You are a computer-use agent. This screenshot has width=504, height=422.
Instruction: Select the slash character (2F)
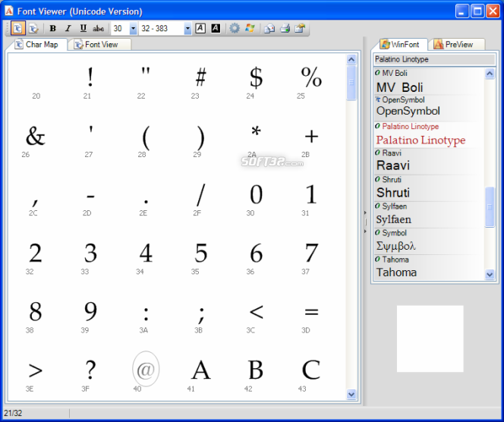click(200, 195)
